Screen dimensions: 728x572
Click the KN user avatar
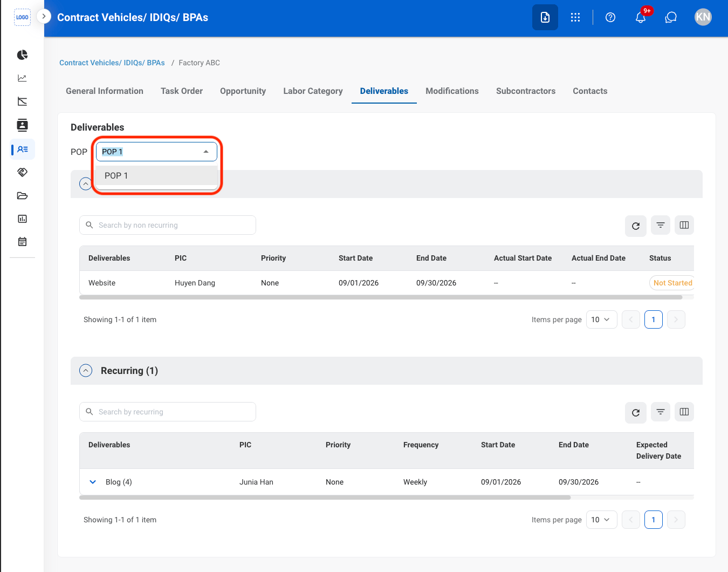[703, 17]
